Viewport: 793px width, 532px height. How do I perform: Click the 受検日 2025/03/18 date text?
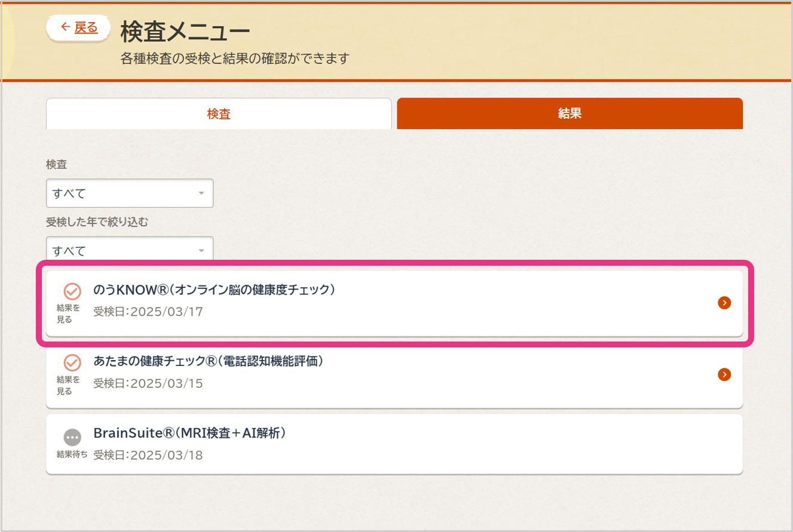(148, 456)
